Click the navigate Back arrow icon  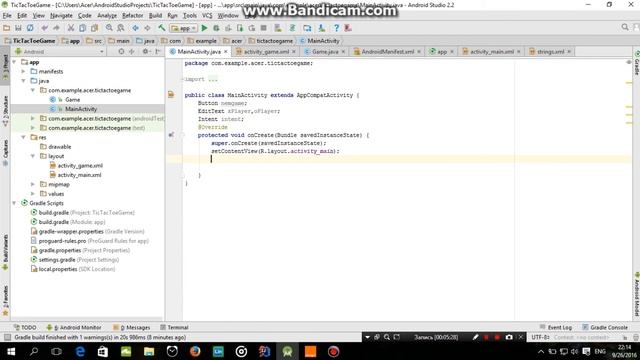[136, 28]
